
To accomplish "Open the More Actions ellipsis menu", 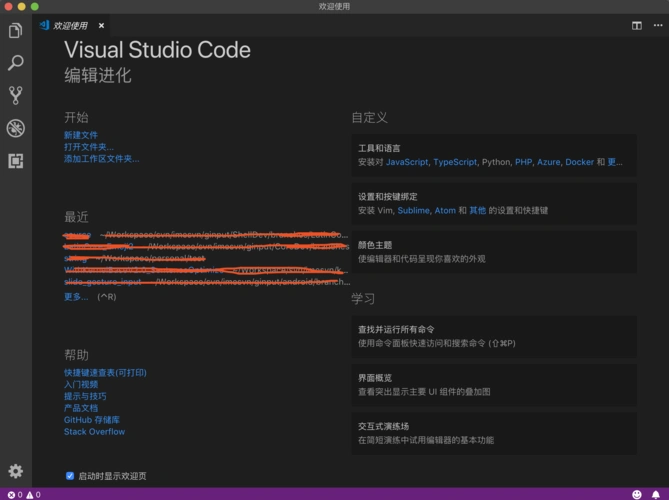I will 658,26.
